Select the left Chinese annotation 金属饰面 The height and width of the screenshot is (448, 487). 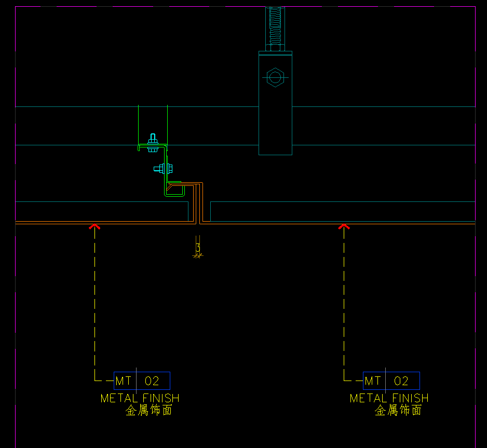coord(149,411)
